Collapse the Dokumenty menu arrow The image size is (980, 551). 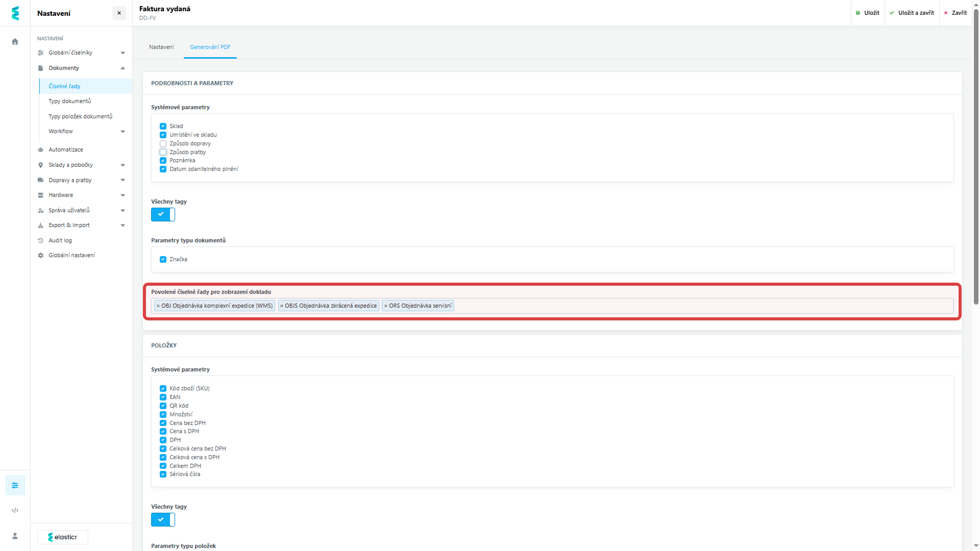coord(122,68)
